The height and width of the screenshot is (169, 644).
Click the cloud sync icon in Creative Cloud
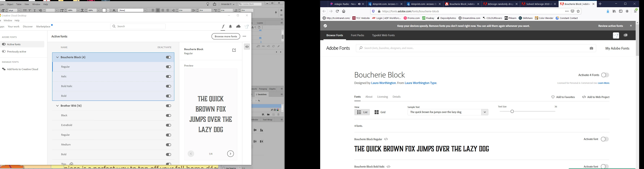[238, 26]
